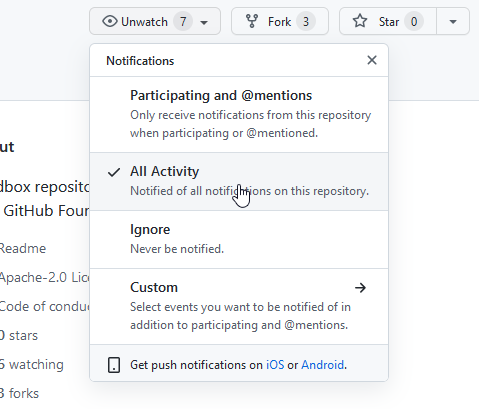The width and height of the screenshot is (479, 409).
Task: Click the arrow next to Custom
Action: coord(360,287)
